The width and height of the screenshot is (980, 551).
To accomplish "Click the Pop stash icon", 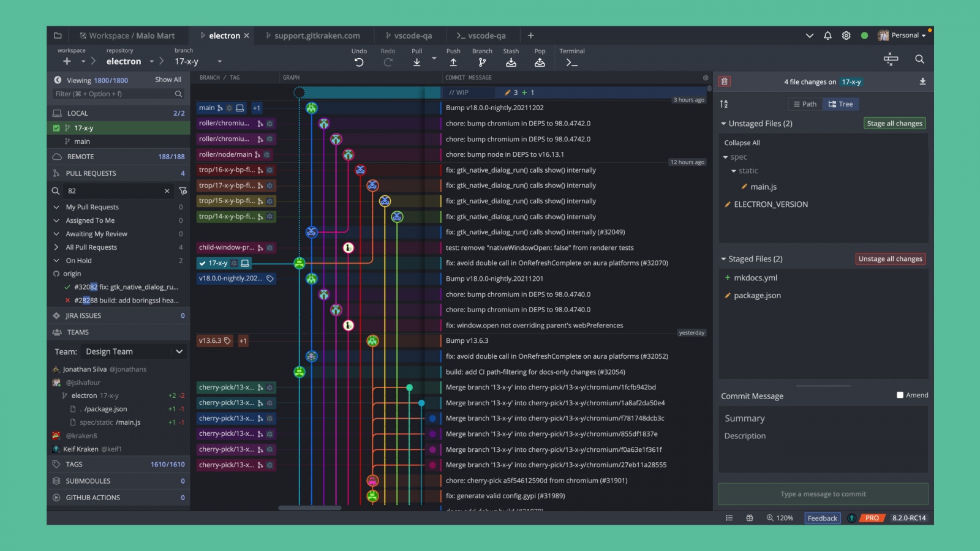I will pyautogui.click(x=540, y=61).
